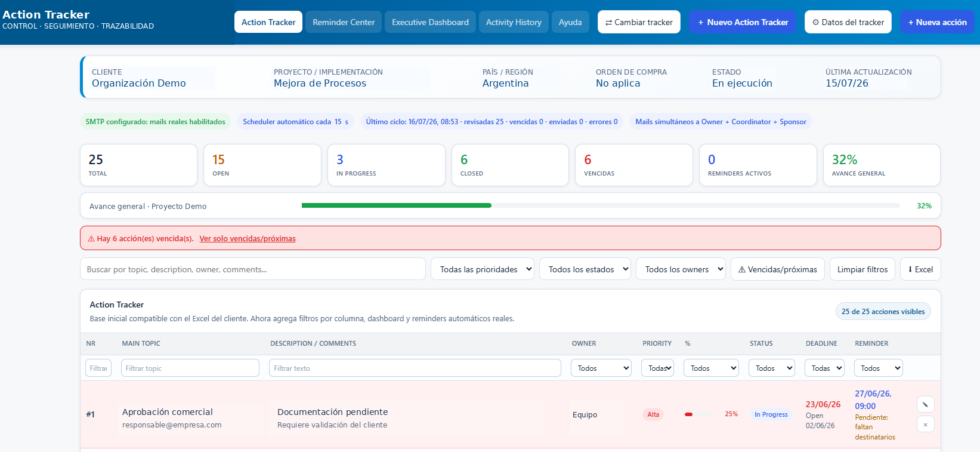The width and height of the screenshot is (980, 452).
Task: Click the 25% progress bar in row #1
Action: click(x=700, y=414)
